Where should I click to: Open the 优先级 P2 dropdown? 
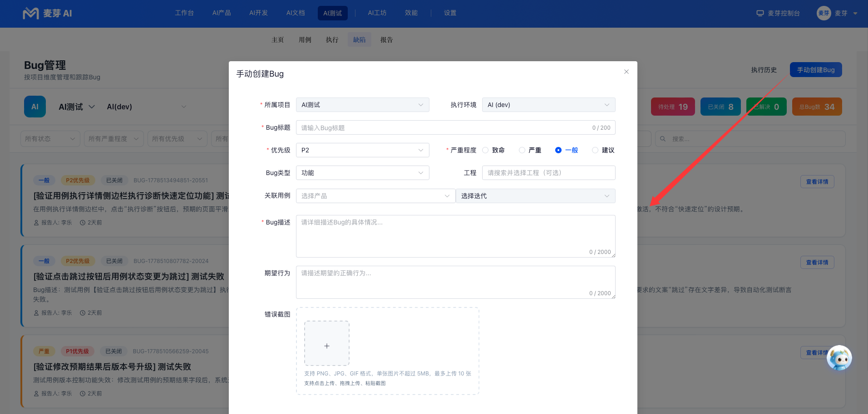(x=363, y=150)
